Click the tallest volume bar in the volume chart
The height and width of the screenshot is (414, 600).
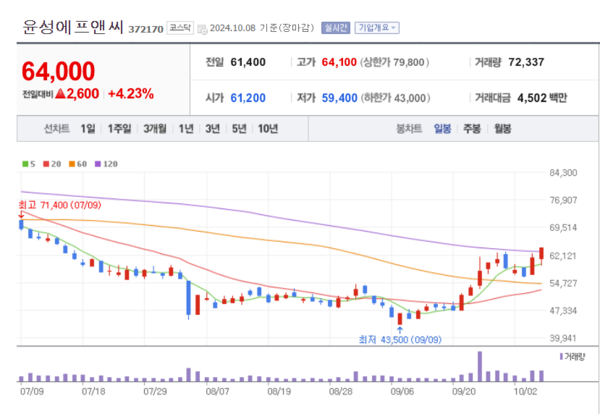coord(480,367)
